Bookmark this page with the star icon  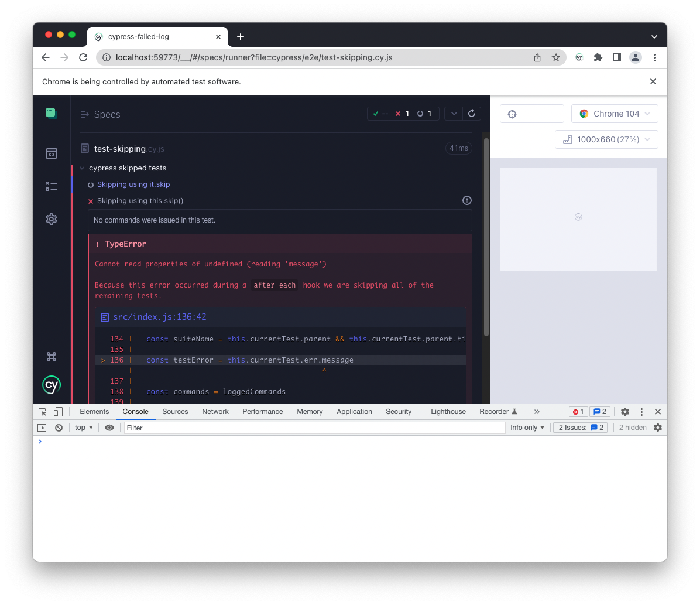point(556,57)
